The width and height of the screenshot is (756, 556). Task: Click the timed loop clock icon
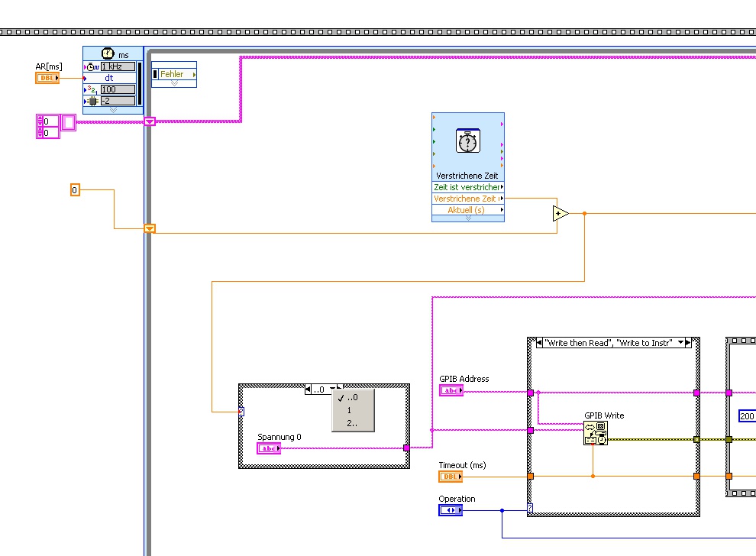click(x=108, y=53)
